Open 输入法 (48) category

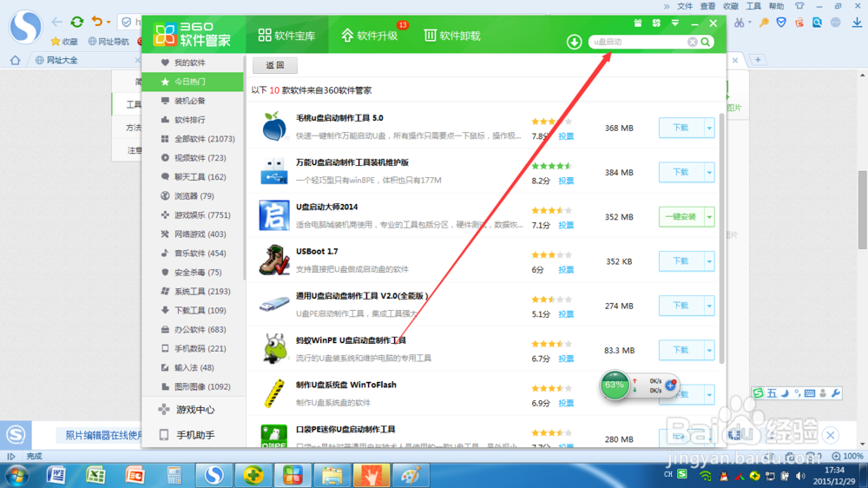tap(192, 368)
